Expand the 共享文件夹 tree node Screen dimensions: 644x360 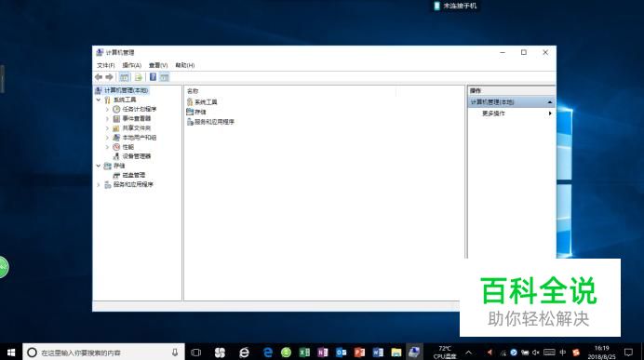[x=107, y=128]
